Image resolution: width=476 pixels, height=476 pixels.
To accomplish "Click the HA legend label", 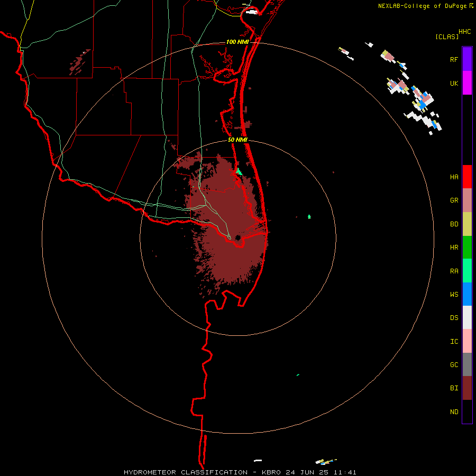I will coord(454,177).
